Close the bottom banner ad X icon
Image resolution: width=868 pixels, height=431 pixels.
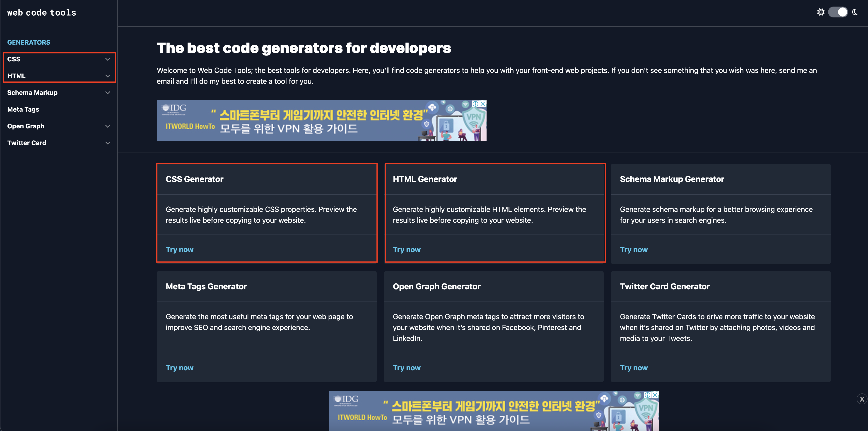tap(655, 395)
